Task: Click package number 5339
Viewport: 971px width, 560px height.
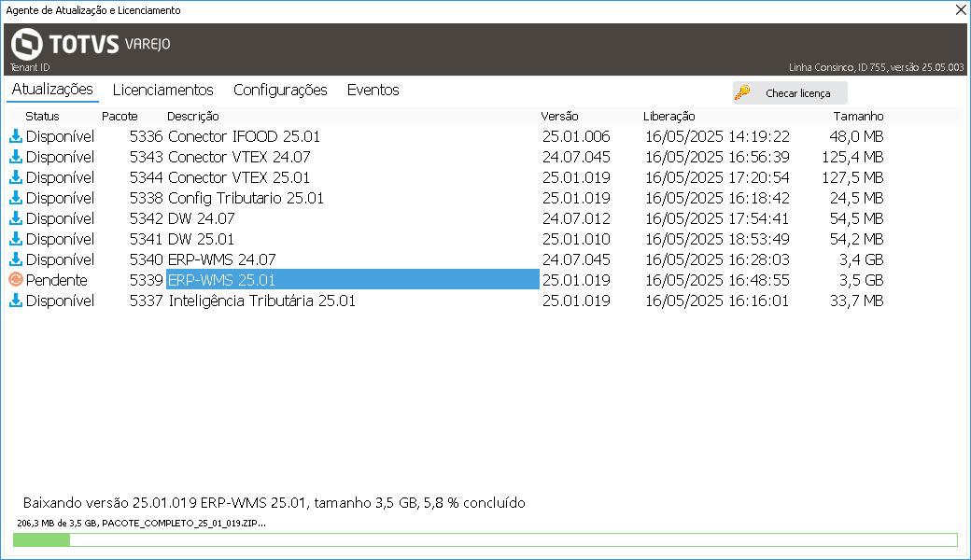Action: [147, 280]
